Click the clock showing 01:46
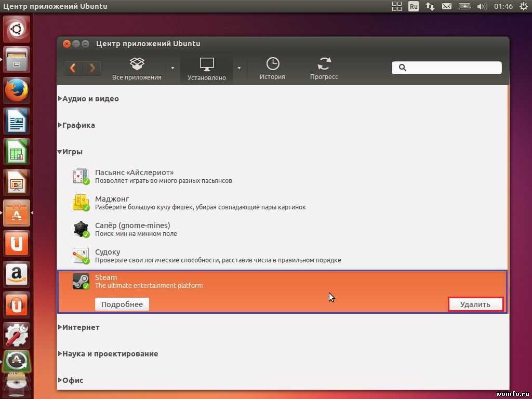The width and height of the screenshot is (532, 399). click(x=503, y=6)
